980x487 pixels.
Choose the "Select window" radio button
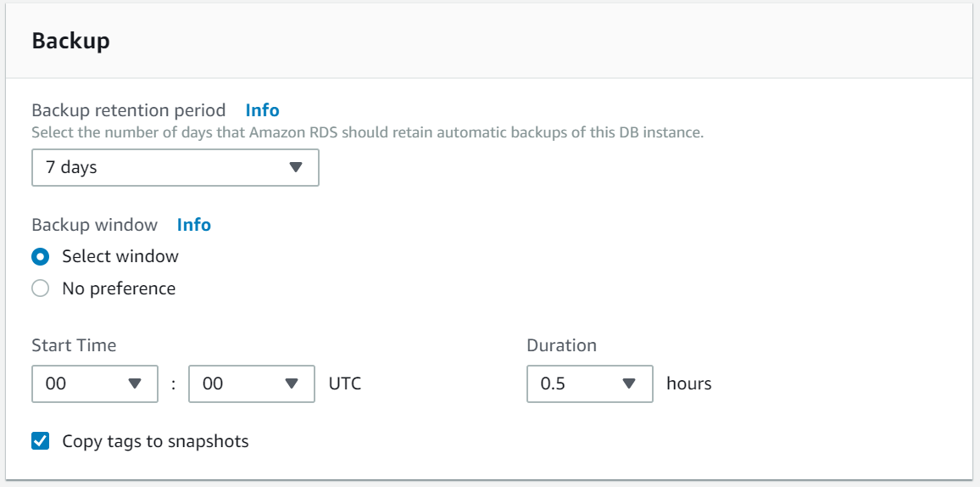pos(41,256)
